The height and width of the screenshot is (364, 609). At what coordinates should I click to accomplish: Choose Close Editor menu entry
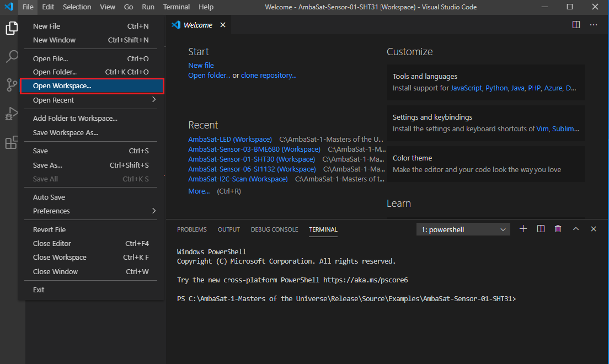pyautogui.click(x=92, y=244)
